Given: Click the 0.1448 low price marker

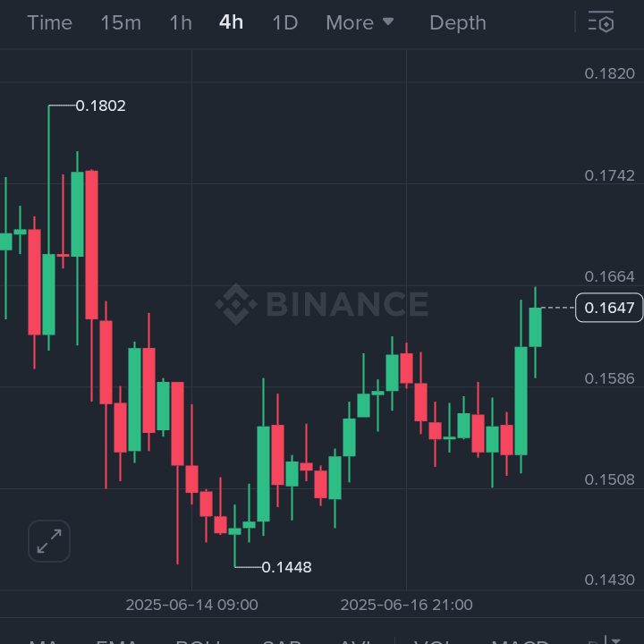Looking at the screenshot, I should click(x=286, y=567).
